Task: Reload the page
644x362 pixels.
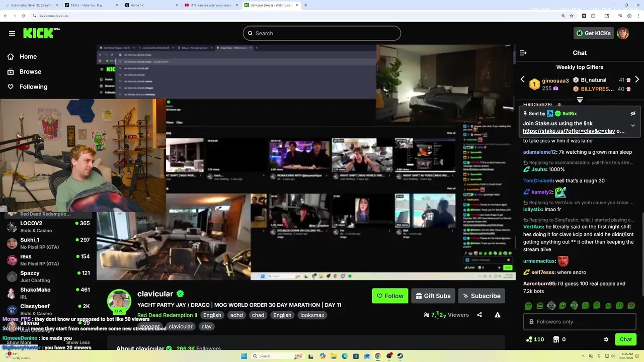Action: [23, 16]
